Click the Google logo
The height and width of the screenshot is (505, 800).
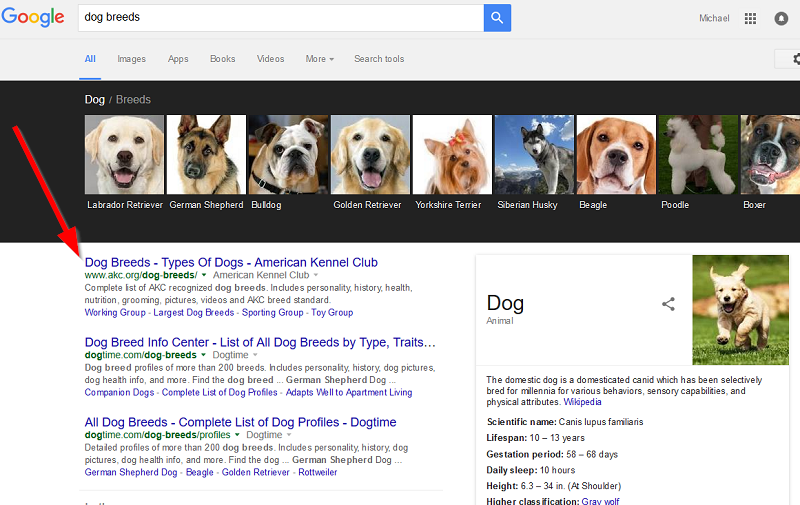pyautogui.click(x=33, y=17)
